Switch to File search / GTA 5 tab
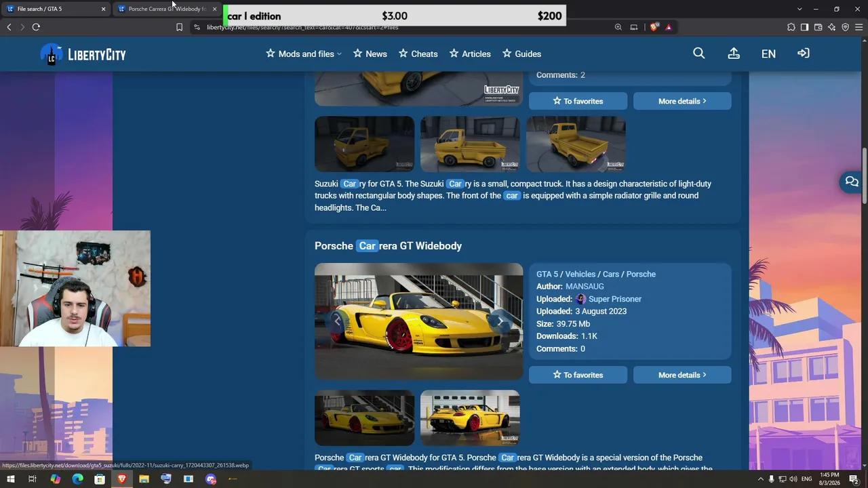 56,9
